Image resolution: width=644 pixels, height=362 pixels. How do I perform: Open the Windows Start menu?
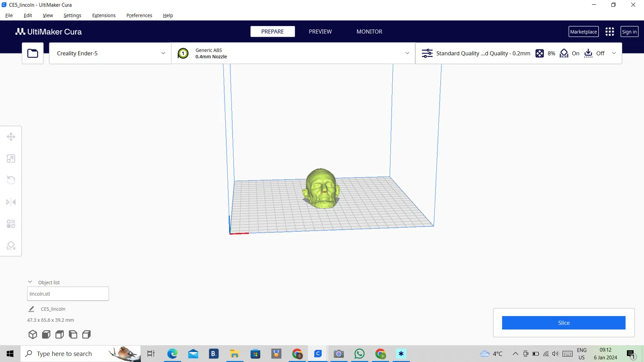click(x=10, y=354)
